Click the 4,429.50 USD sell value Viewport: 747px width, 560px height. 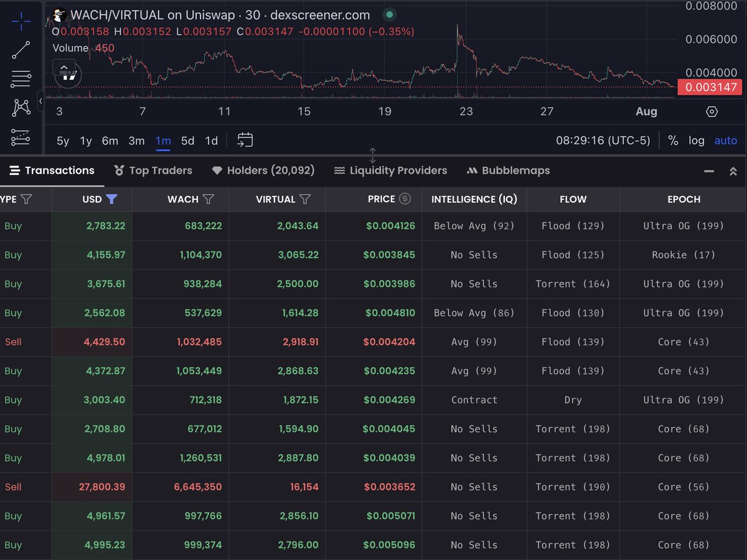click(105, 342)
